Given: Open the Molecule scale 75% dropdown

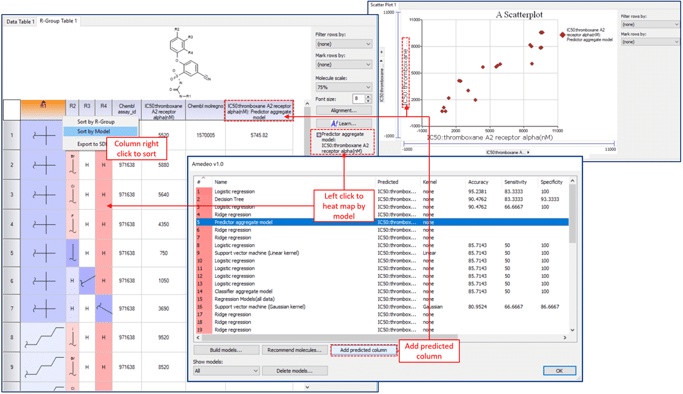Looking at the screenshot, I should pos(344,87).
